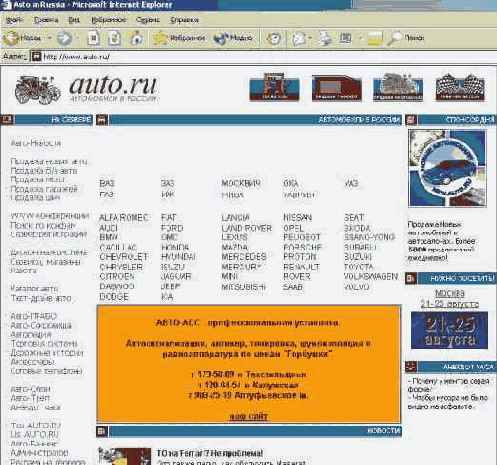Click the Search magnifier toolbar button
497x465 pixels.
tap(406, 38)
